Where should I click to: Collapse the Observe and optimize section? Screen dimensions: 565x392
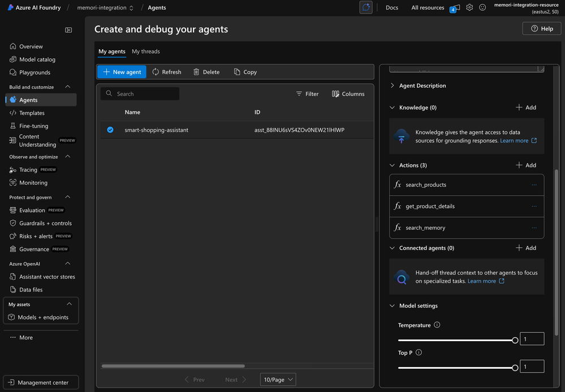coord(67,157)
